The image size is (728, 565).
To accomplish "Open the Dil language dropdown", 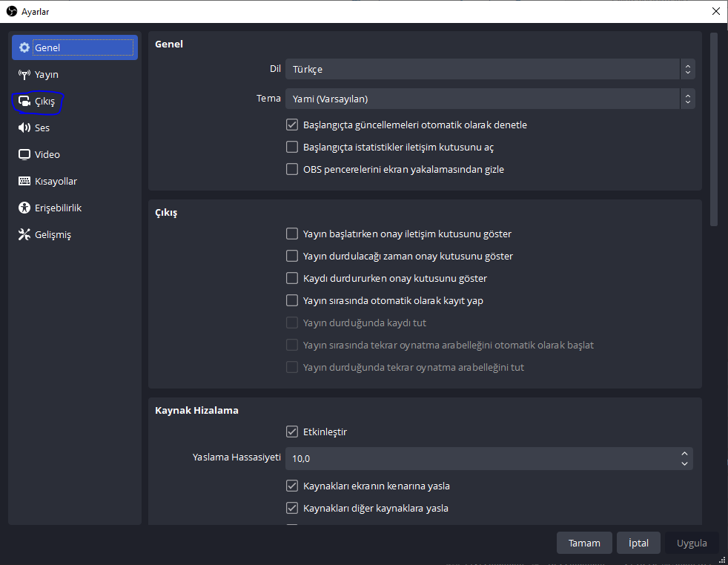I will pyautogui.click(x=489, y=69).
